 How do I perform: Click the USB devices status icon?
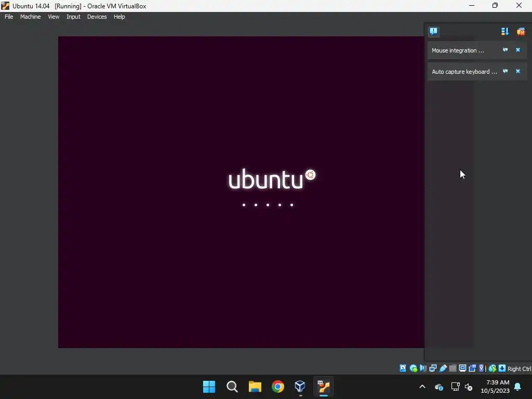[443, 368]
